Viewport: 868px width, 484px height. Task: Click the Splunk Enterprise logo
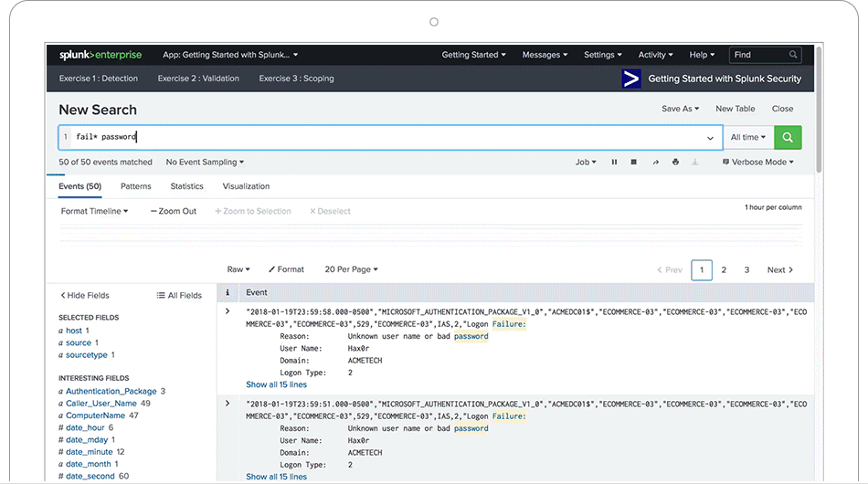click(101, 55)
